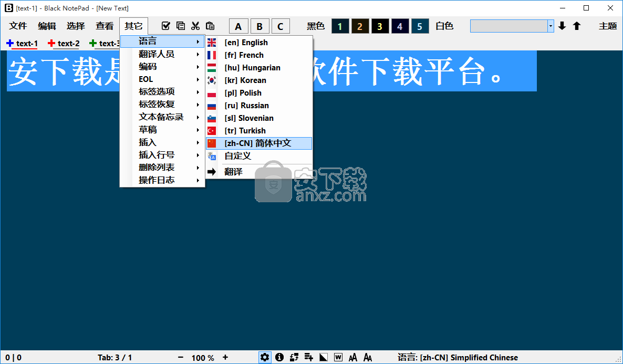Click the up arrow next to the combo box
This screenshot has width=623, height=364.
pyautogui.click(x=577, y=26)
